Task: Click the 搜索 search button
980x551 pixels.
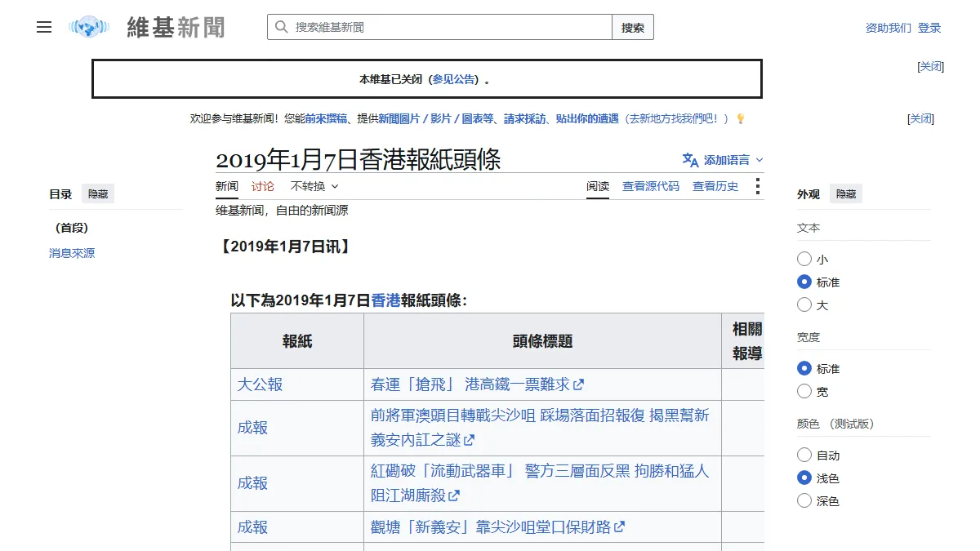Action: 633,27
